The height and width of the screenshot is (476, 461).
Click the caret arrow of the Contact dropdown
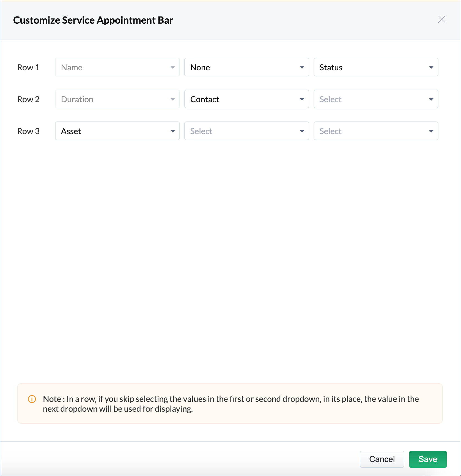(302, 99)
